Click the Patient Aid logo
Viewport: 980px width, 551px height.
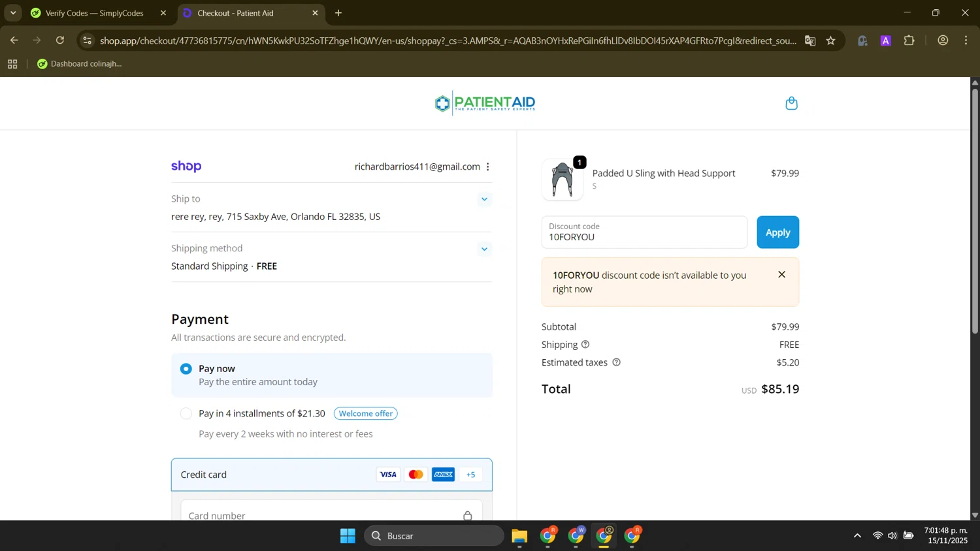pyautogui.click(x=485, y=103)
